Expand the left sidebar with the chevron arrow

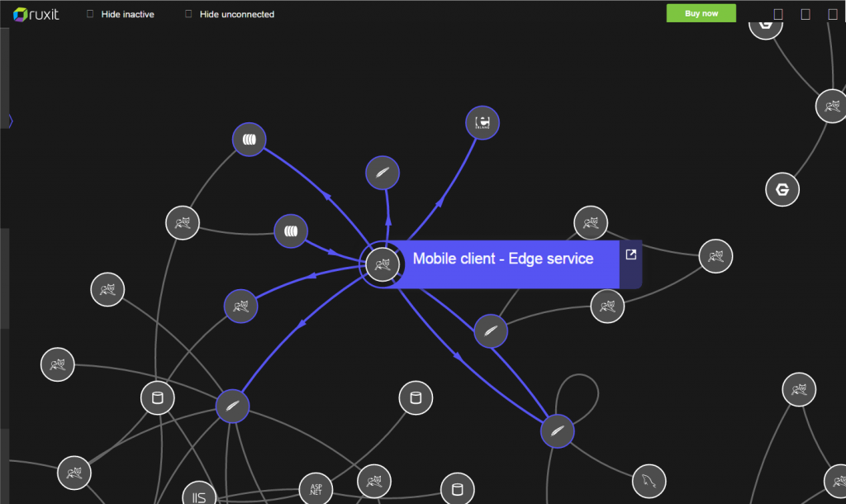click(x=10, y=121)
